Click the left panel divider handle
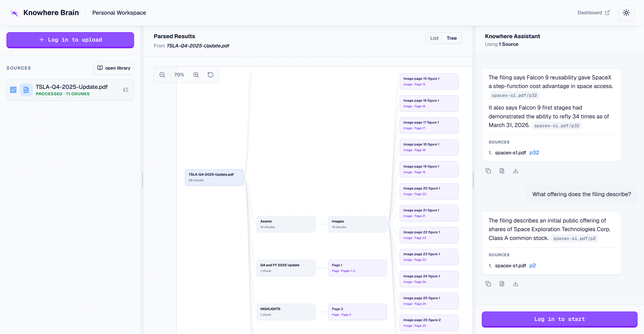Screen dimensions: 644x334 [142, 180]
